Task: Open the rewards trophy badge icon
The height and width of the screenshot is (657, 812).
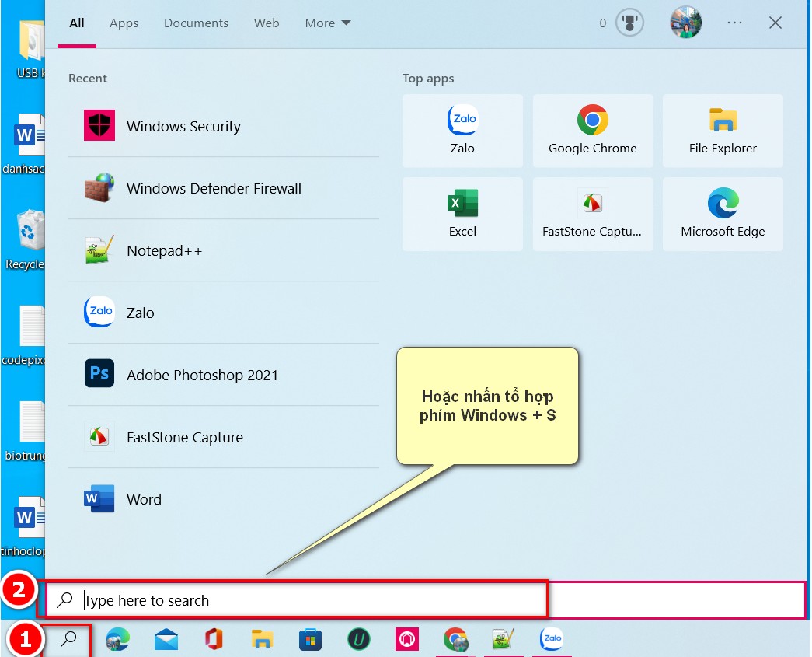Action: tap(629, 23)
